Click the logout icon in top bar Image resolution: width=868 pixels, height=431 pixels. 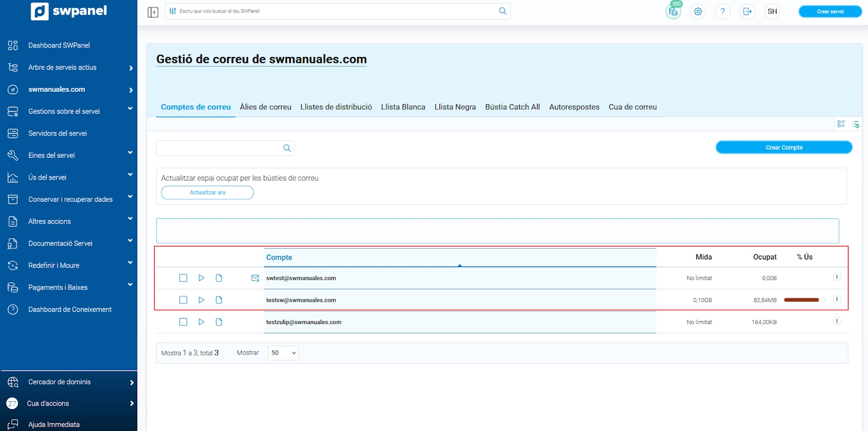pos(747,11)
